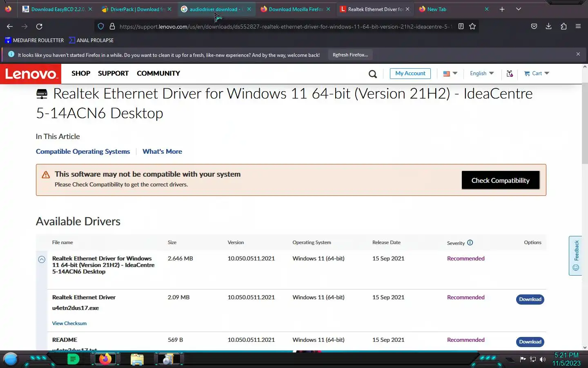Open SHOP menu
This screenshot has height=368, width=588.
click(81, 74)
